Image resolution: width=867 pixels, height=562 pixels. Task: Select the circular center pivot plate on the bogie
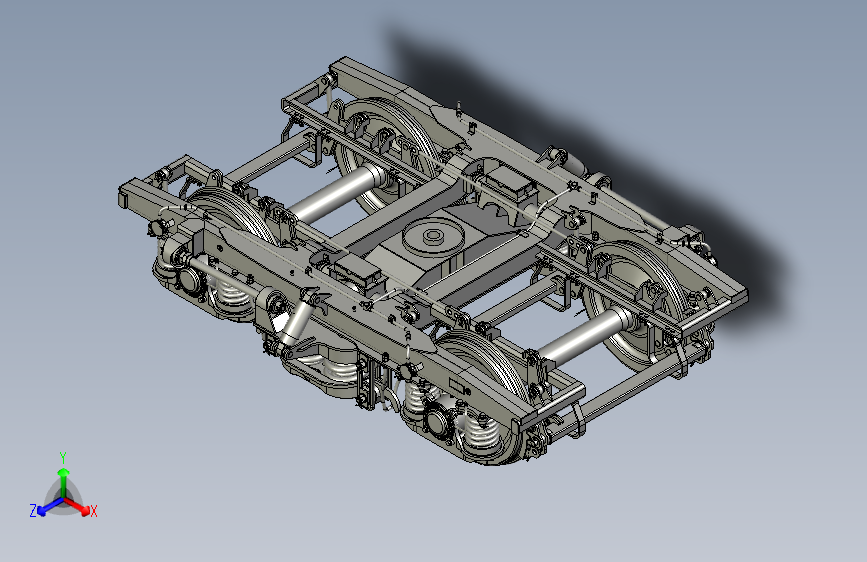tap(434, 237)
